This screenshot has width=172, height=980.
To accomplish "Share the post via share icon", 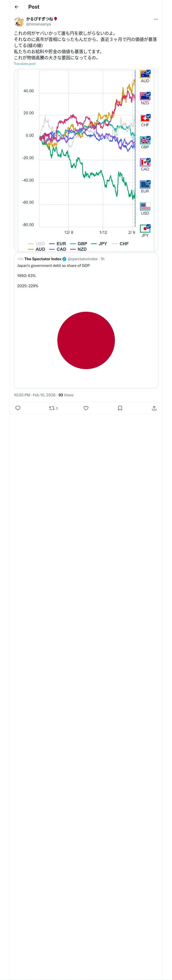I will 154,408.
